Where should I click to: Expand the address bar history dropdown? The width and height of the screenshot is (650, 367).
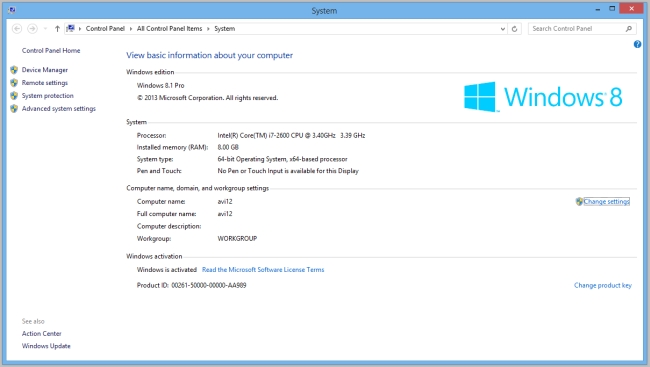tap(502, 29)
